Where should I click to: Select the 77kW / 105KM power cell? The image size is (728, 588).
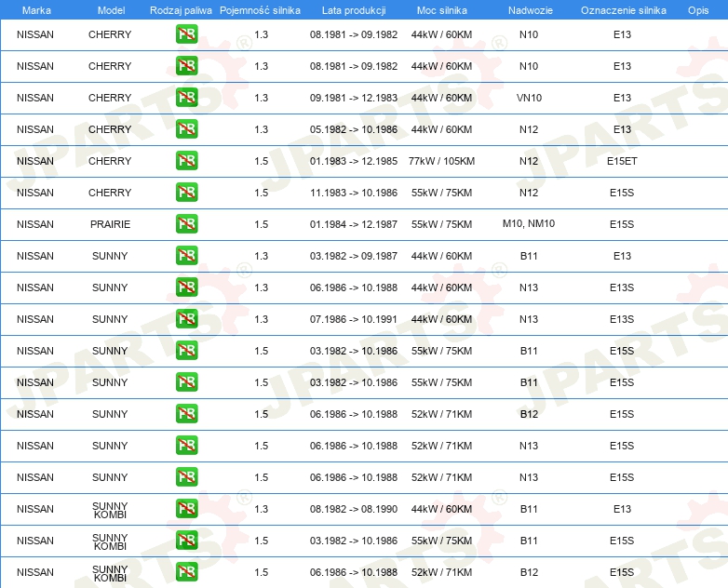[x=441, y=161]
